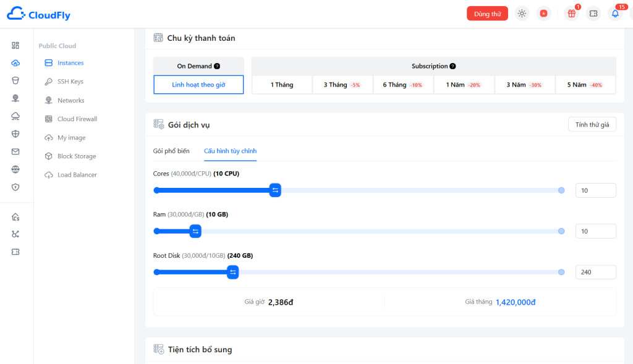
Task: Select 'Linh hoạt theo giờ' billing option
Action: 198,85
